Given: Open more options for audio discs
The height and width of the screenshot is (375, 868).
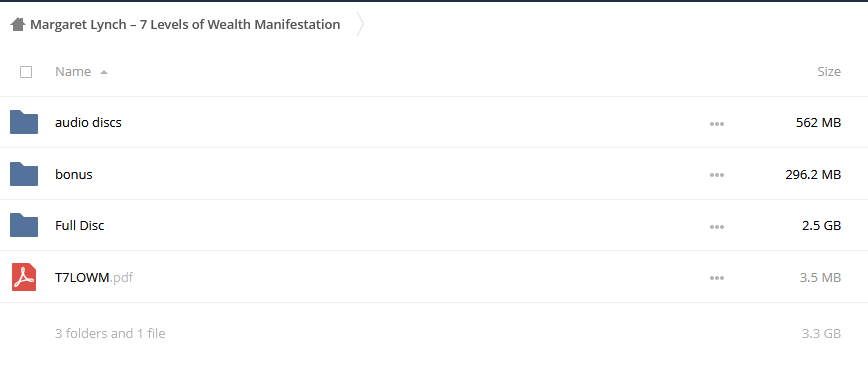Looking at the screenshot, I should coord(717,124).
